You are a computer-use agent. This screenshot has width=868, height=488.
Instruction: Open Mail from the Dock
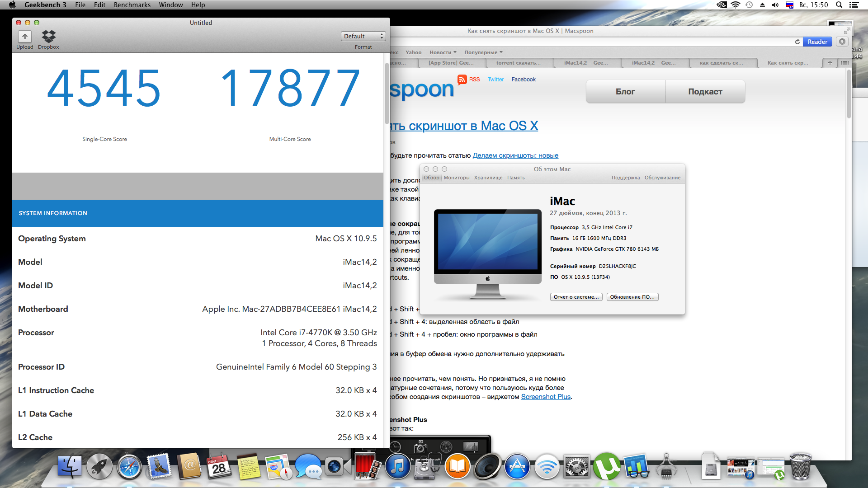click(159, 467)
